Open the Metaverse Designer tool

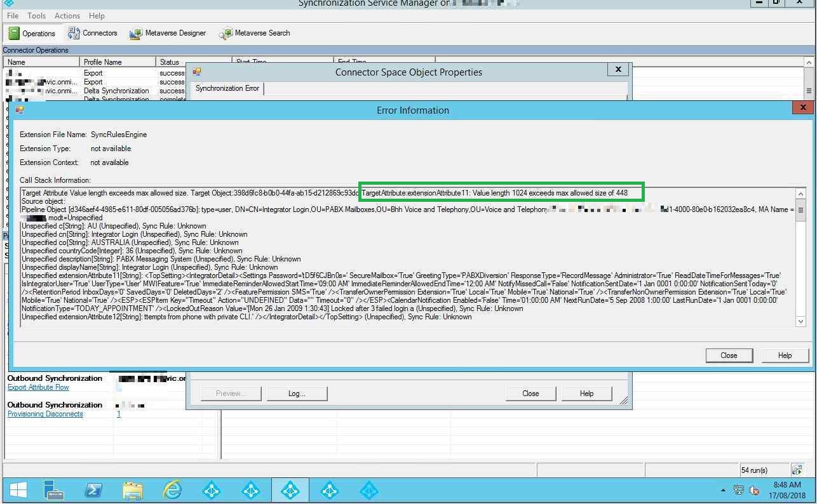click(x=167, y=33)
